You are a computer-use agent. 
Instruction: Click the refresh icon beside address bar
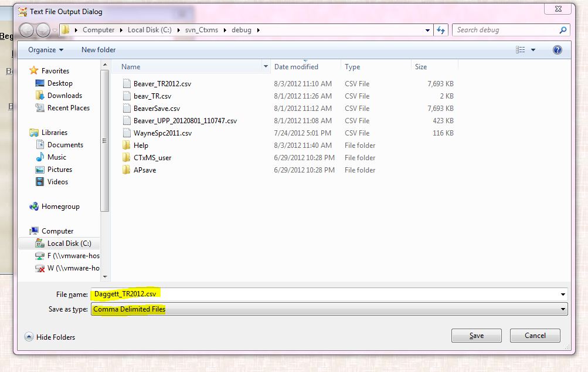click(x=441, y=30)
